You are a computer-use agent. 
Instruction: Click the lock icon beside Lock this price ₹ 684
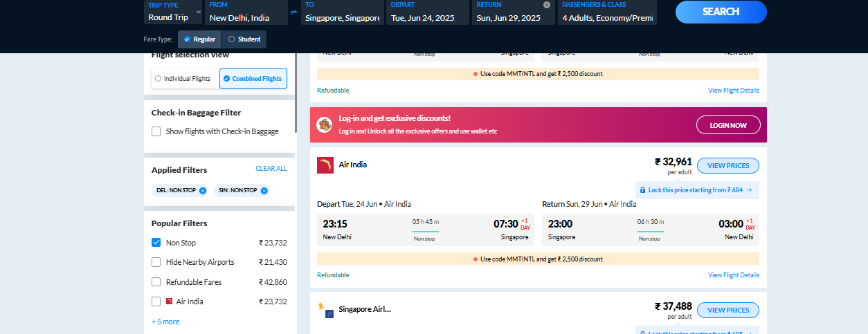[643, 189]
